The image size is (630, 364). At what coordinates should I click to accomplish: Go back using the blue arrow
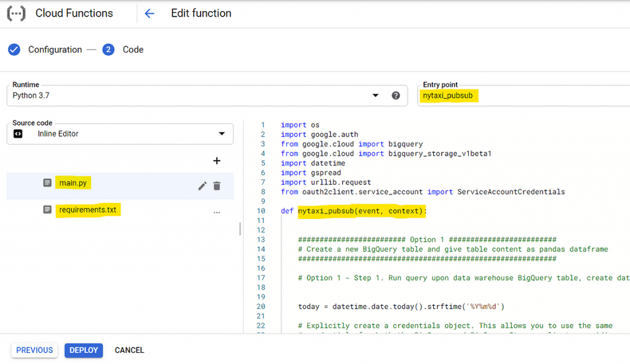tap(150, 14)
